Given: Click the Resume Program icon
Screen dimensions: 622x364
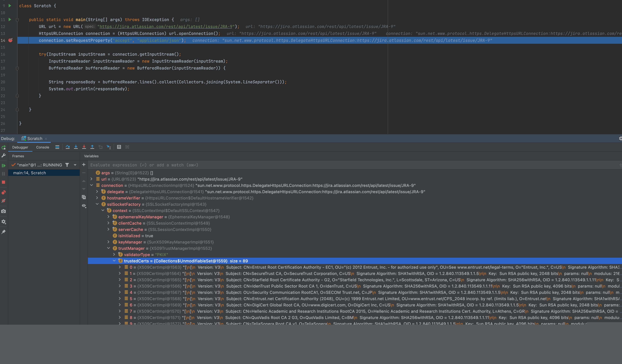Looking at the screenshot, I should [x=3, y=165].
